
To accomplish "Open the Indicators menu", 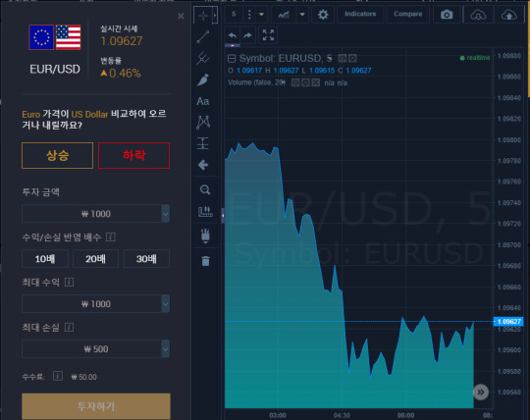I will (x=360, y=14).
